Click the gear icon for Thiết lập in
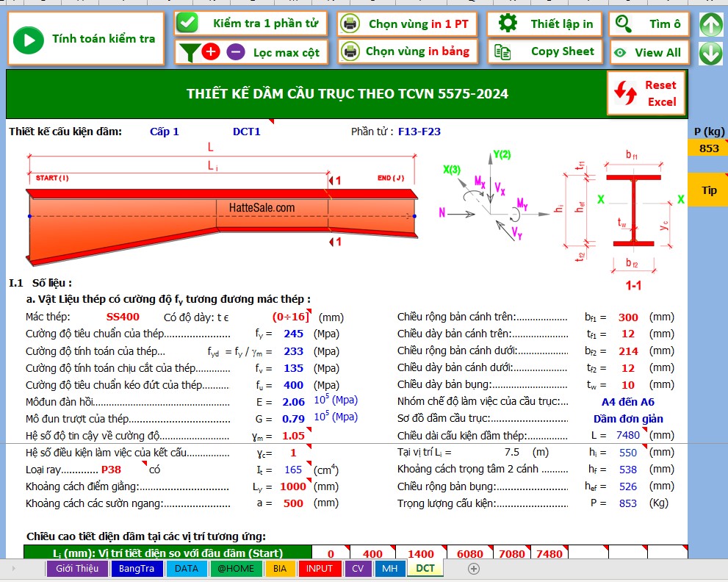The image size is (728, 582). [x=508, y=24]
